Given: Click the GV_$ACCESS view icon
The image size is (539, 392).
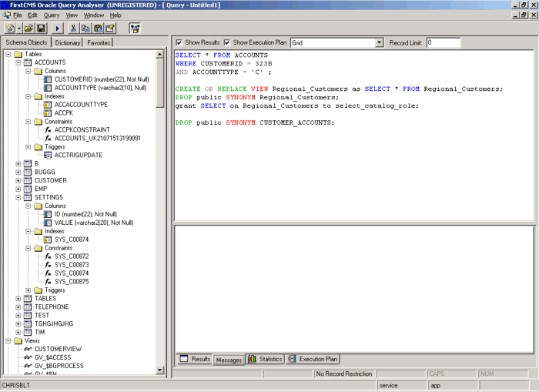Looking at the screenshot, I should 28,357.
